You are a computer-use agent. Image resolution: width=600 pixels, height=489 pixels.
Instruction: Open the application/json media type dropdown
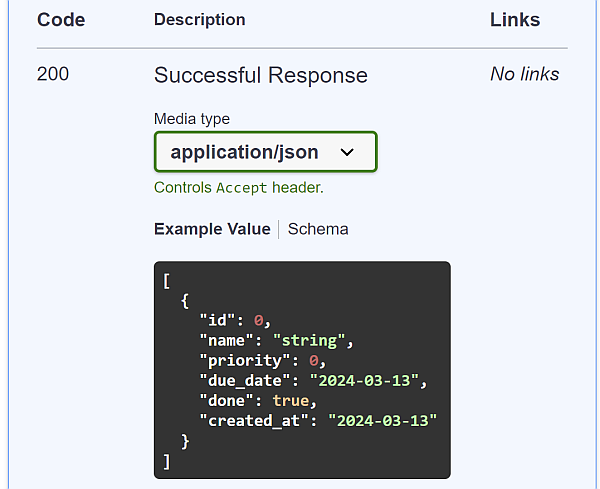point(266,152)
